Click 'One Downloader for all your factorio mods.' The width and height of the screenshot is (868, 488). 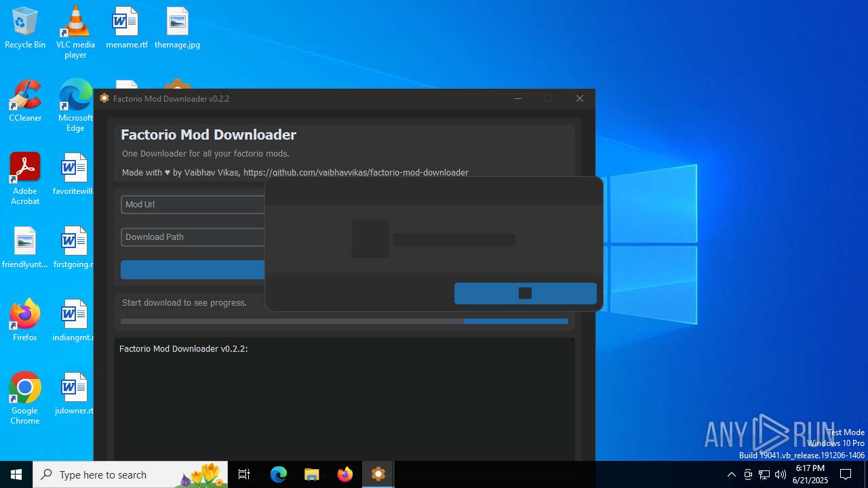(x=205, y=153)
